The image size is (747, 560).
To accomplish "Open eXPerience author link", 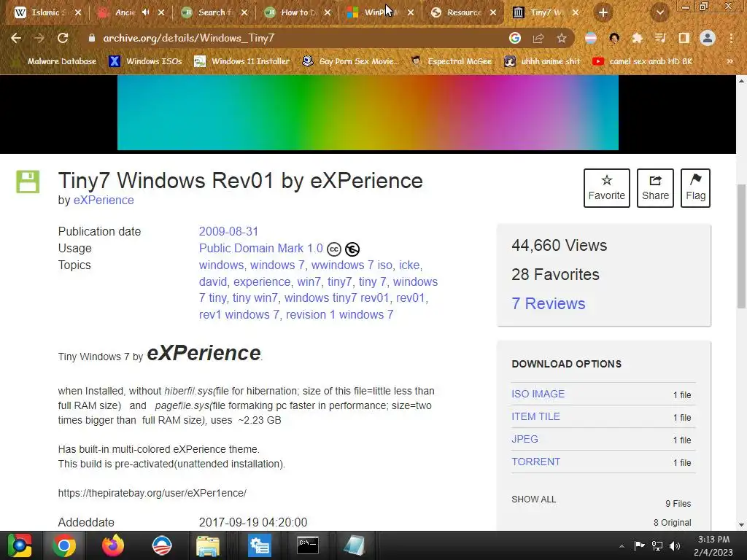I will 104,200.
